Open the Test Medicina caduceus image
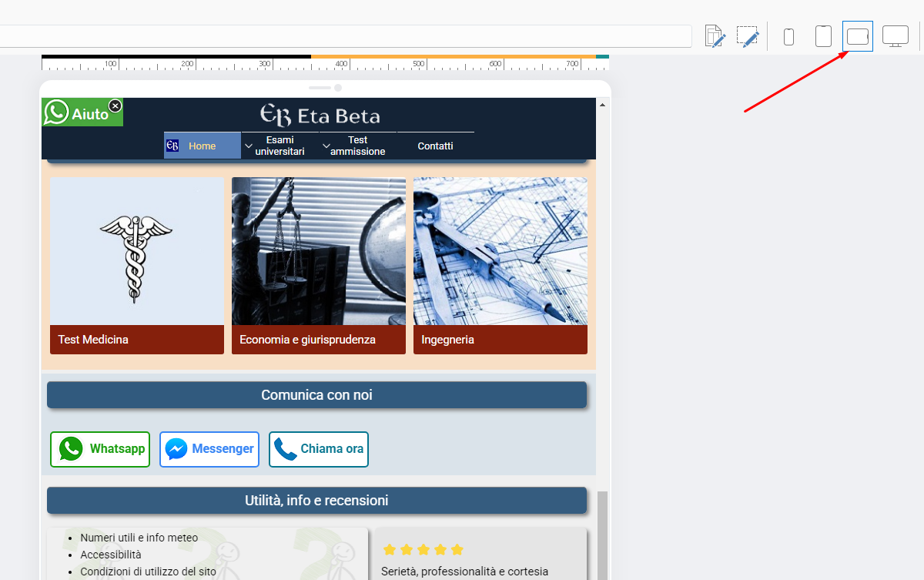 pyautogui.click(x=137, y=251)
